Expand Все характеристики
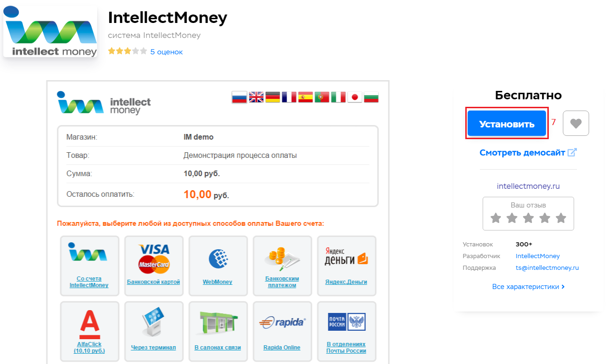 tap(528, 286)
